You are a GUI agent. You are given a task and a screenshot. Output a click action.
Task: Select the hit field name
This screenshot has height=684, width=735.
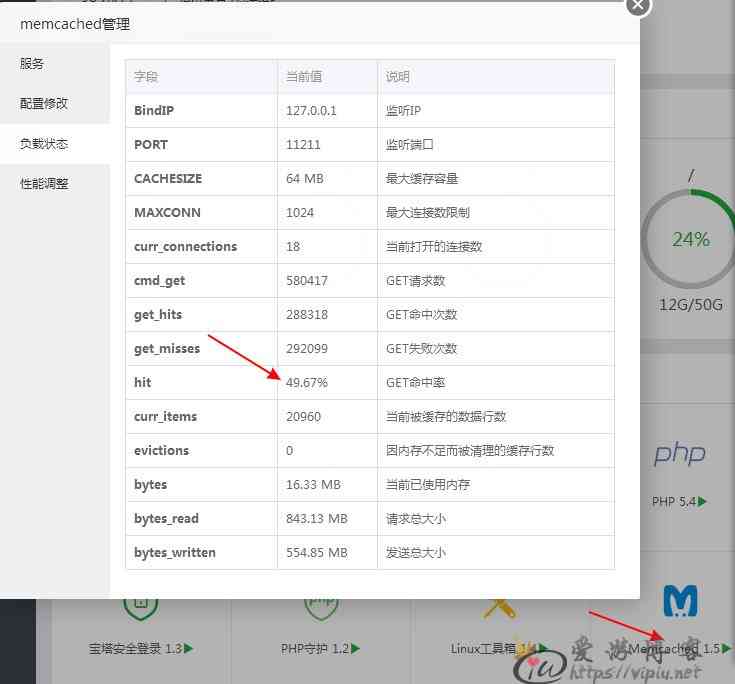pos(142,383)
